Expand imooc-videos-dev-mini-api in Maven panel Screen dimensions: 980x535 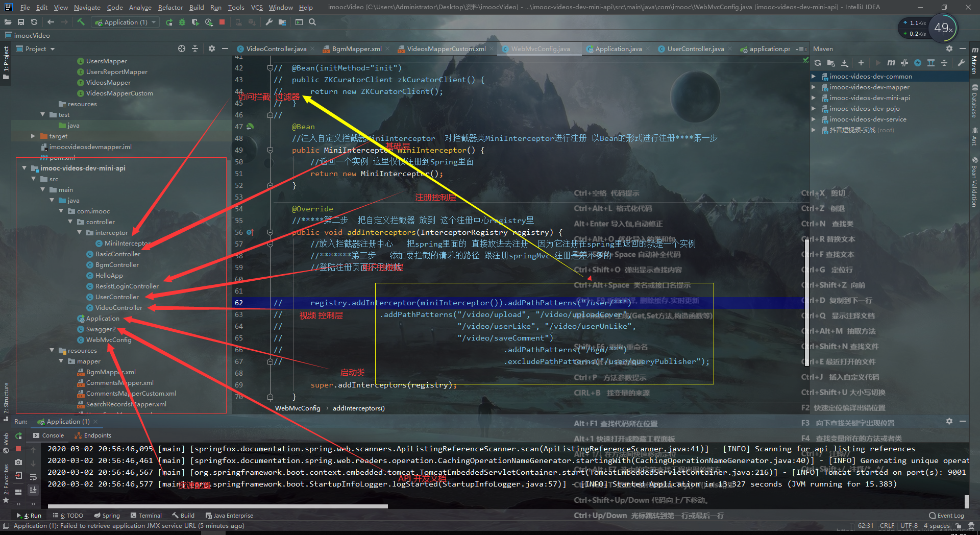814,98
